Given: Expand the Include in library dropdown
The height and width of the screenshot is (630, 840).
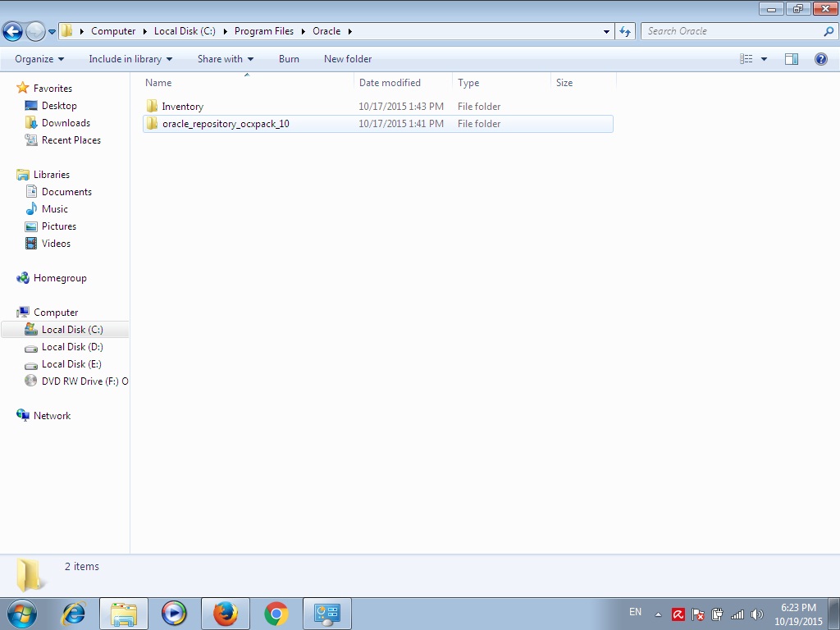Looking at the screenshot, I should tap(130, 59).
